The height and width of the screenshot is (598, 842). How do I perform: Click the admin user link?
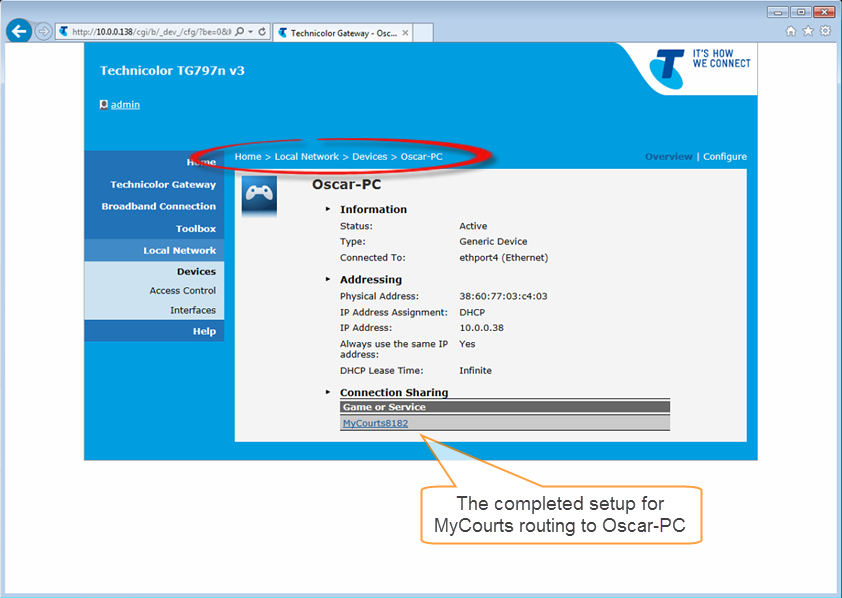(x=125, y=104)
